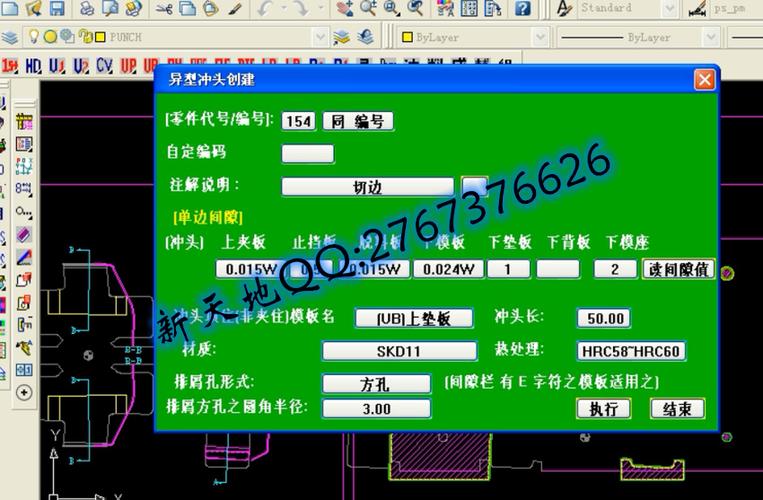Viewport: 763px width, 500px height.
Task: Paste from the clipboard icon
Action: [x=210, y=7]
